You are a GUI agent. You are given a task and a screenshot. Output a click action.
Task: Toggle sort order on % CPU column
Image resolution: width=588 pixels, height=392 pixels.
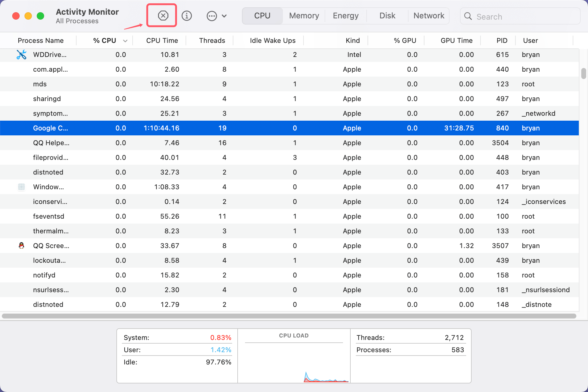105,40
